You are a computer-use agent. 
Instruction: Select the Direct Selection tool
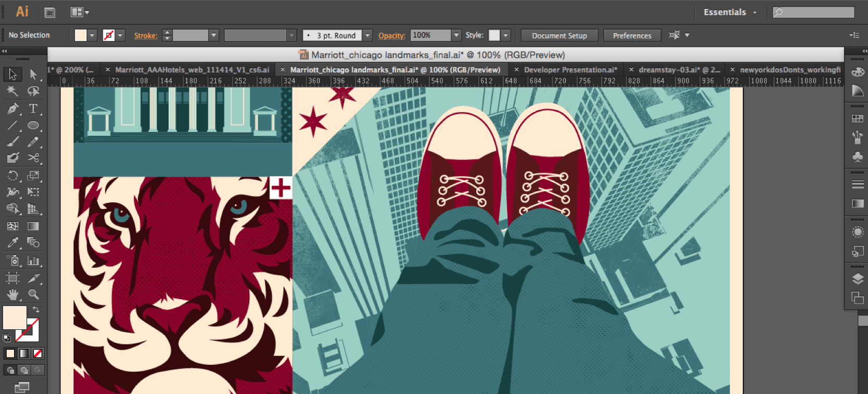click(33, 75)
